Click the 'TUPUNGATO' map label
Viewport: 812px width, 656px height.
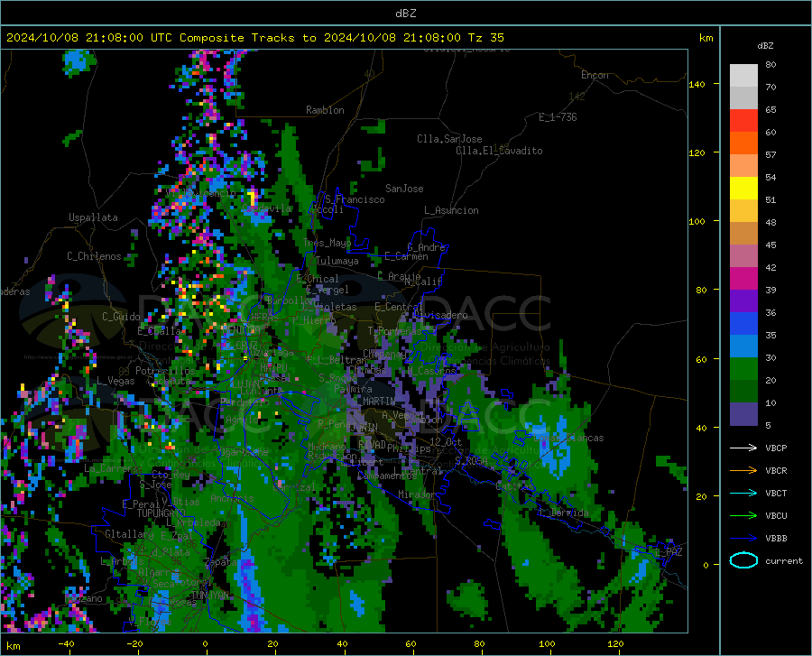point(161,513)
